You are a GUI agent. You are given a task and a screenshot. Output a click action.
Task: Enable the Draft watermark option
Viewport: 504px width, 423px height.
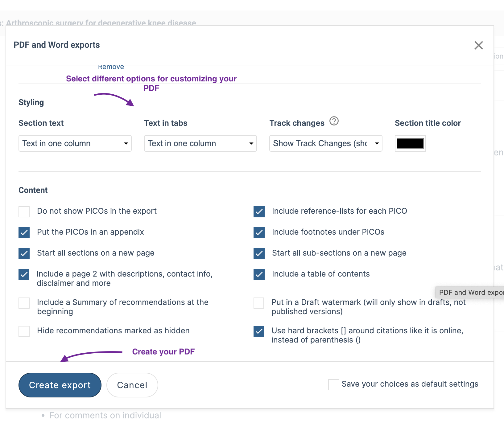[x=259, y=303]
